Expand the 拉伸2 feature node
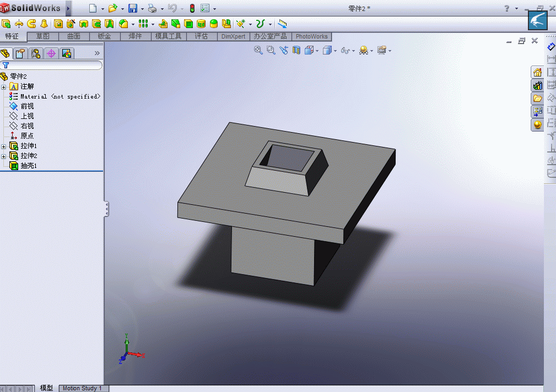 click(x=3, y=156)
